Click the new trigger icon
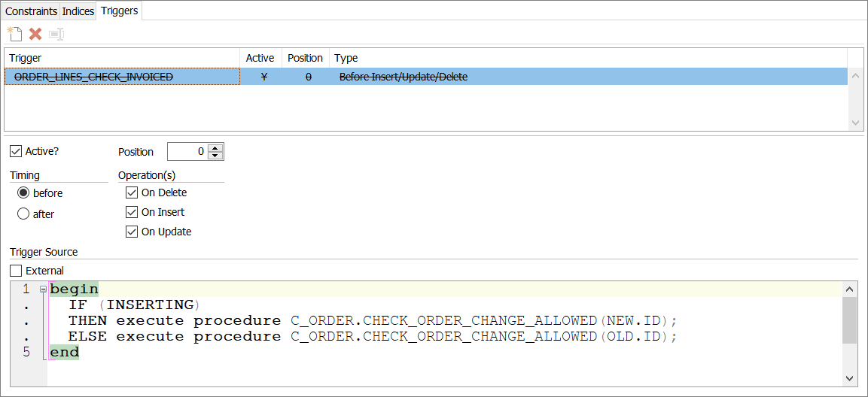Screen dimensions: 868x397 14,34
